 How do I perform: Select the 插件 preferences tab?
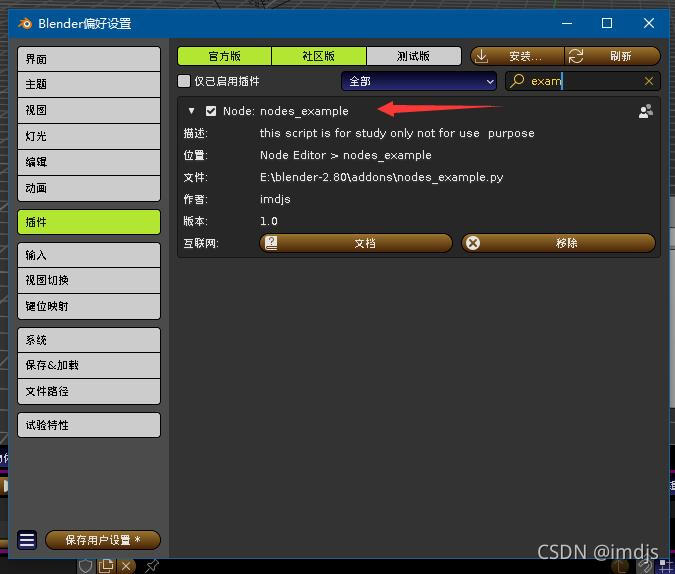coord(89,222)
